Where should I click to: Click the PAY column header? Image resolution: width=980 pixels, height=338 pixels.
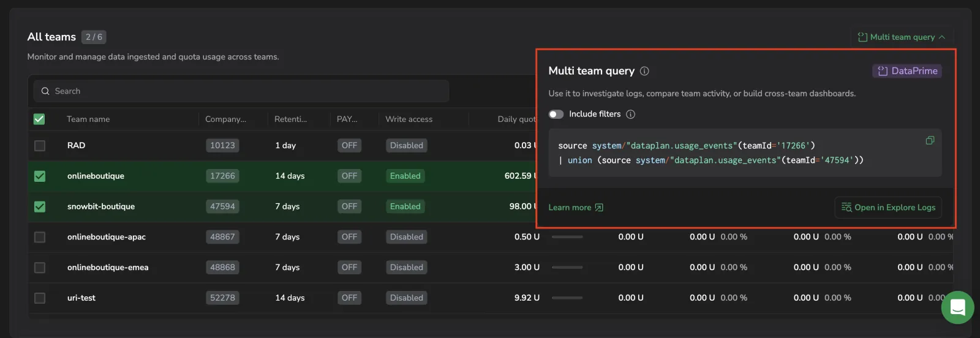pyautogui.click(x=347, y=119)
